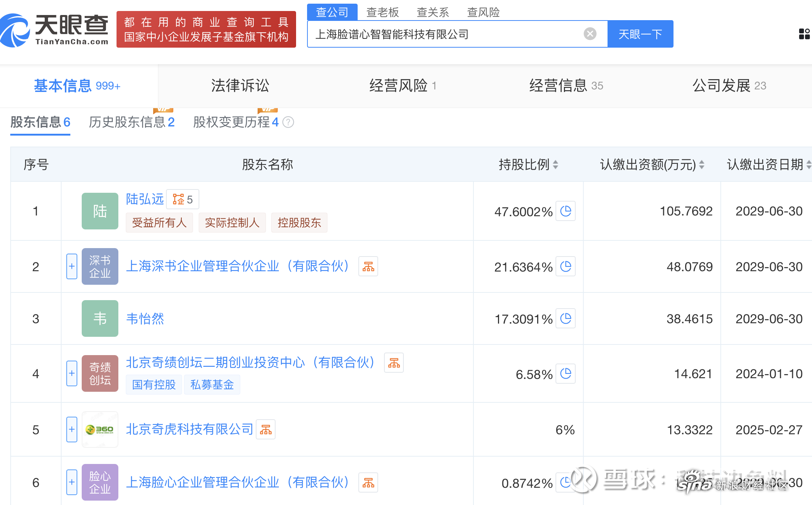Open pie chart icon beside 6.58%
This screenshot has width=812, height=505.
566,374
